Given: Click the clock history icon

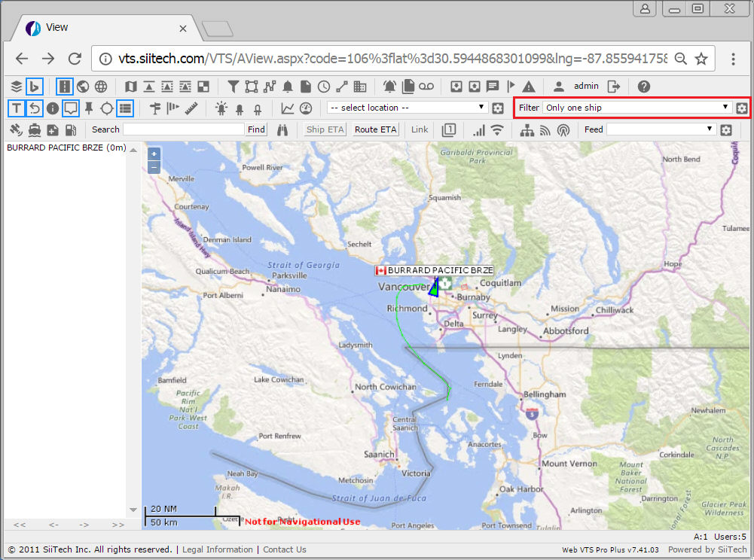Looking at the screenshot, I should pos(324,87).
